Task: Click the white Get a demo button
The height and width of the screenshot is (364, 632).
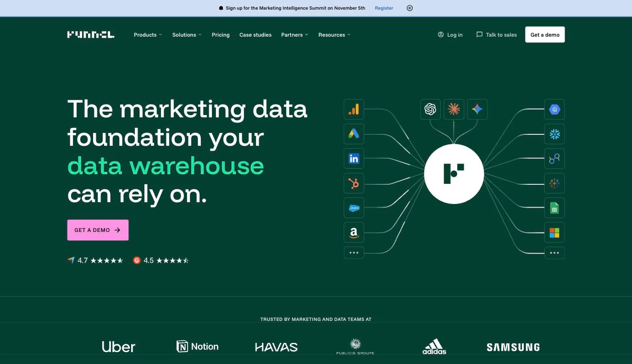Action: pyautogui.click(x=545, y=35)
